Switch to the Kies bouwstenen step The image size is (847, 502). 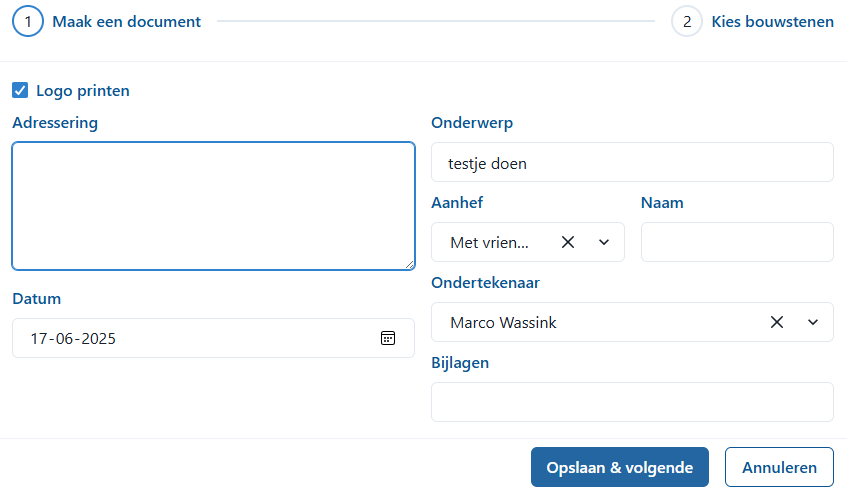[x=772, y=21]
